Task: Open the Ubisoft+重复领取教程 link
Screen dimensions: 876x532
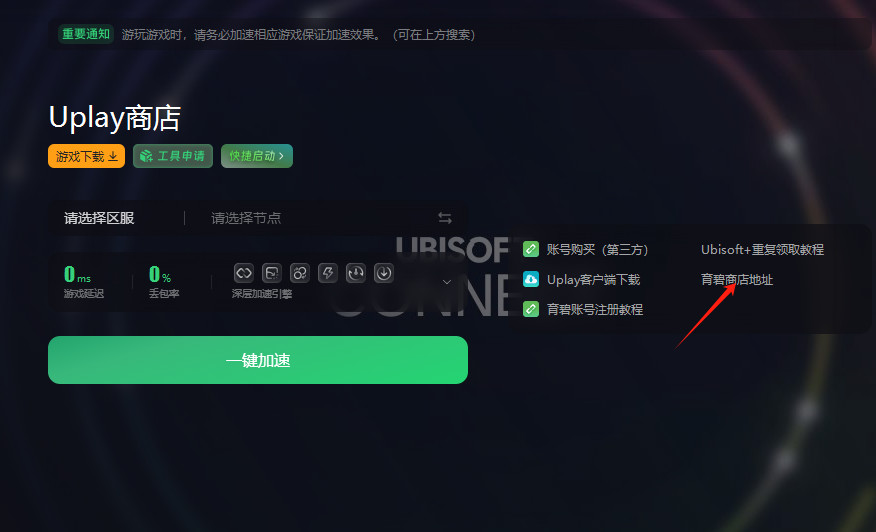Action: tap(763, 249)
